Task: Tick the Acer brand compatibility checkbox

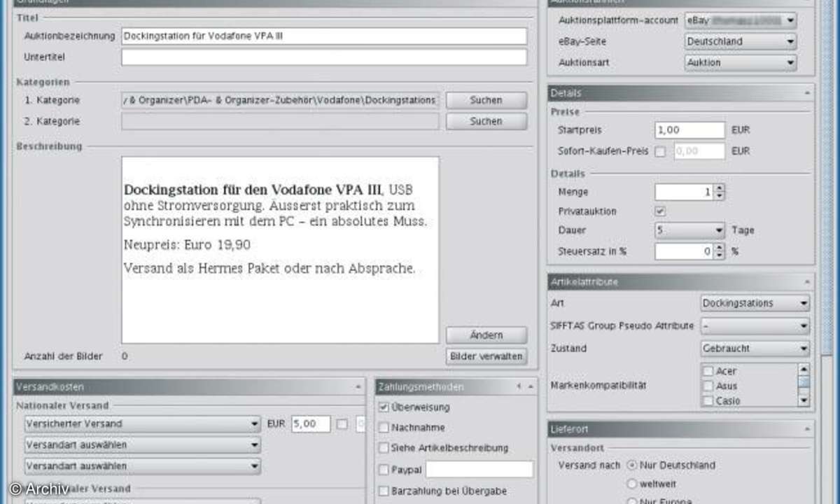Action: point(708,371)
